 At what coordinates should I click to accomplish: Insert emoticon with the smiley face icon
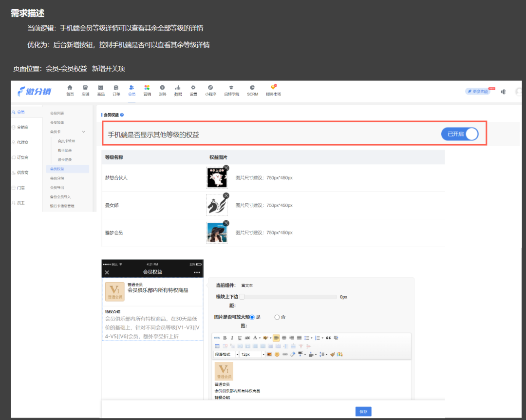tap(277, 354)
